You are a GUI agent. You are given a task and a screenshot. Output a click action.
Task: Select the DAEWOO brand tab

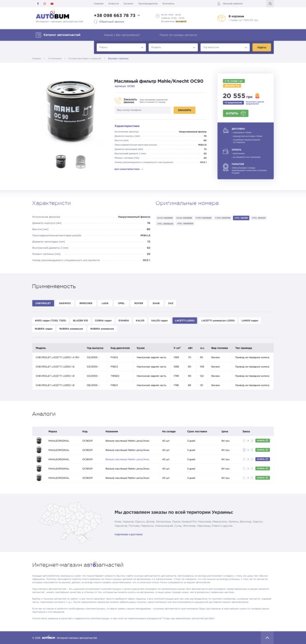point(65,303)
